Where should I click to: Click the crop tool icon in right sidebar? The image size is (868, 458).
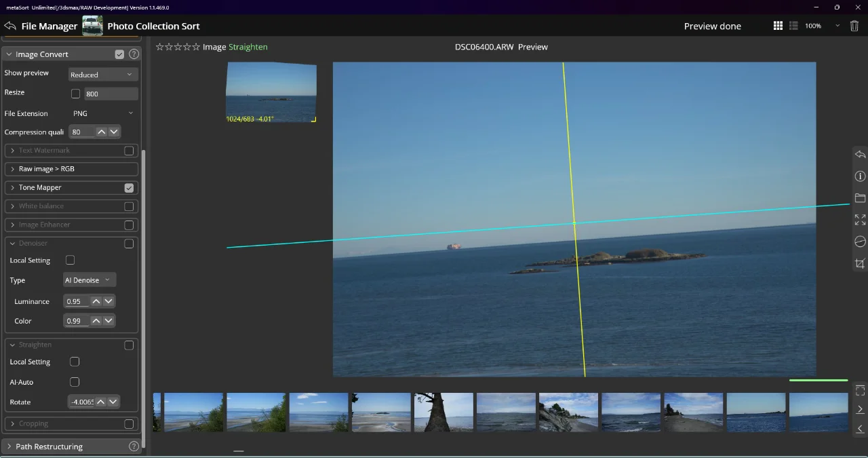pos(860,263)
